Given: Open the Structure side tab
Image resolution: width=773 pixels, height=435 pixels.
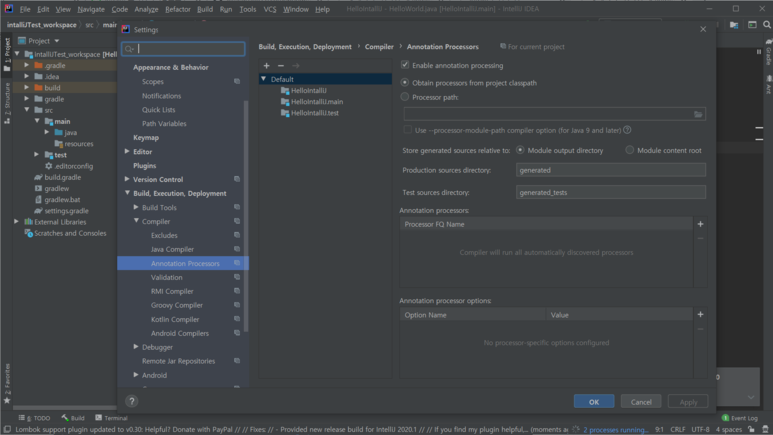Looking at the screenshot, I should tap(7, 103).
